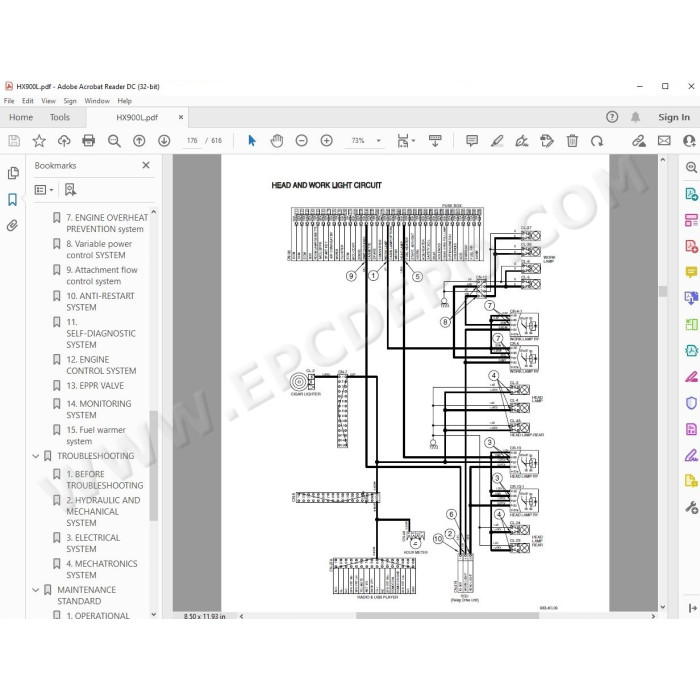700x700 pixels.
Task: Open notifications bell
Action: coord(635,117)
